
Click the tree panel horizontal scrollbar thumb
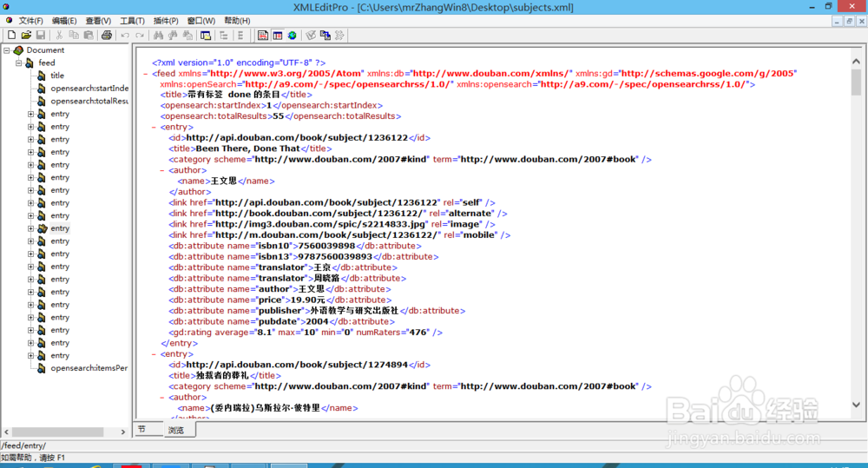point(57,432)
